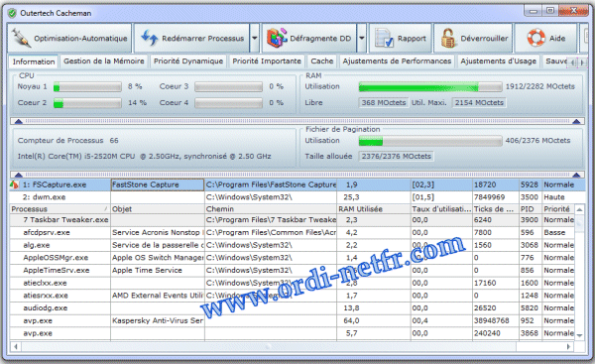Collapse the Fichier de Pagination panel right triangle
595x364 pixels.
pyautogui.click(x=576, y=175)
